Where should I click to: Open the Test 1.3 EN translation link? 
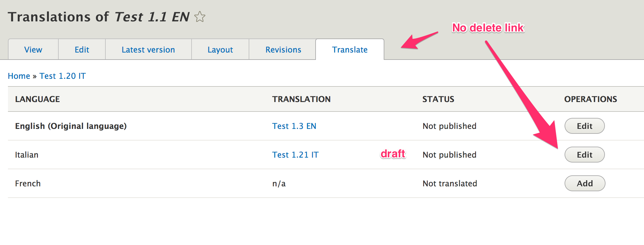[x=294, y=126]
